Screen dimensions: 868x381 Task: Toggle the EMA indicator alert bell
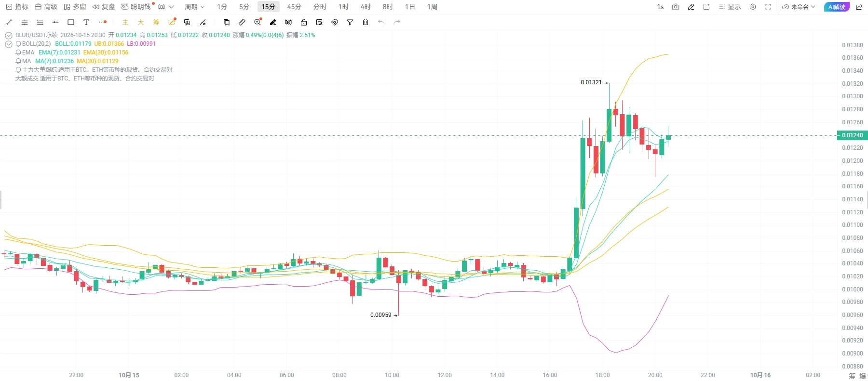(18, 53)
